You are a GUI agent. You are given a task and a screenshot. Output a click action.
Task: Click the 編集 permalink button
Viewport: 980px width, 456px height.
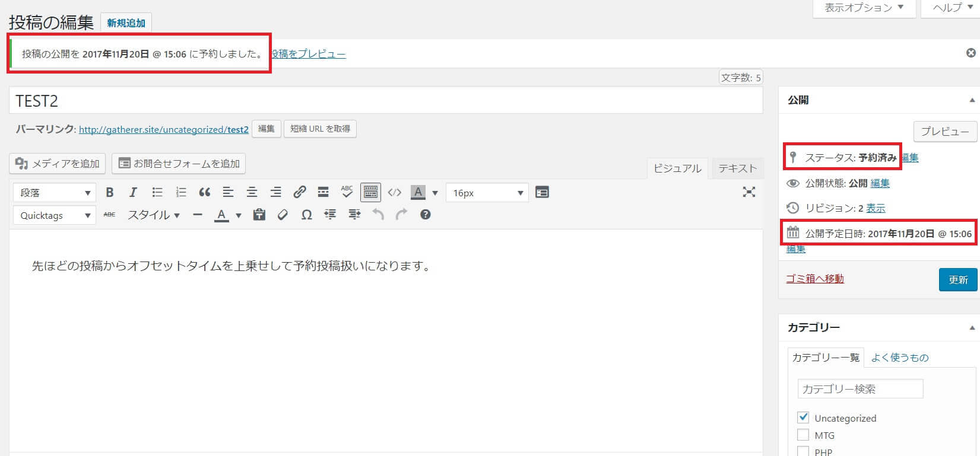(x=267, y=129)
